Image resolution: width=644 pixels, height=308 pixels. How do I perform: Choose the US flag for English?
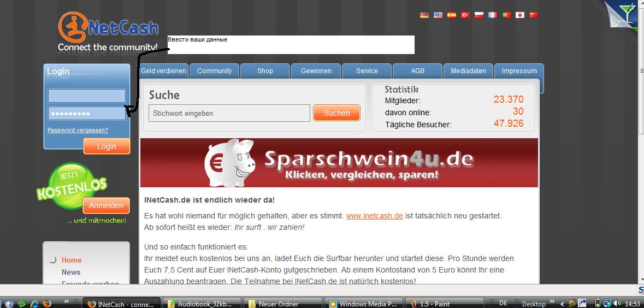click(438, 15)
